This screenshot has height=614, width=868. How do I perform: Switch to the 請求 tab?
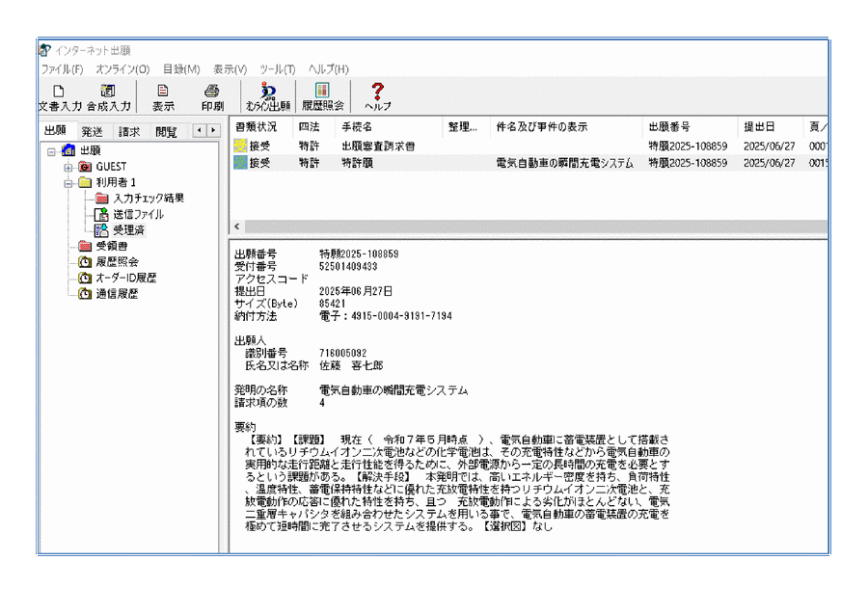coord(129,131)
